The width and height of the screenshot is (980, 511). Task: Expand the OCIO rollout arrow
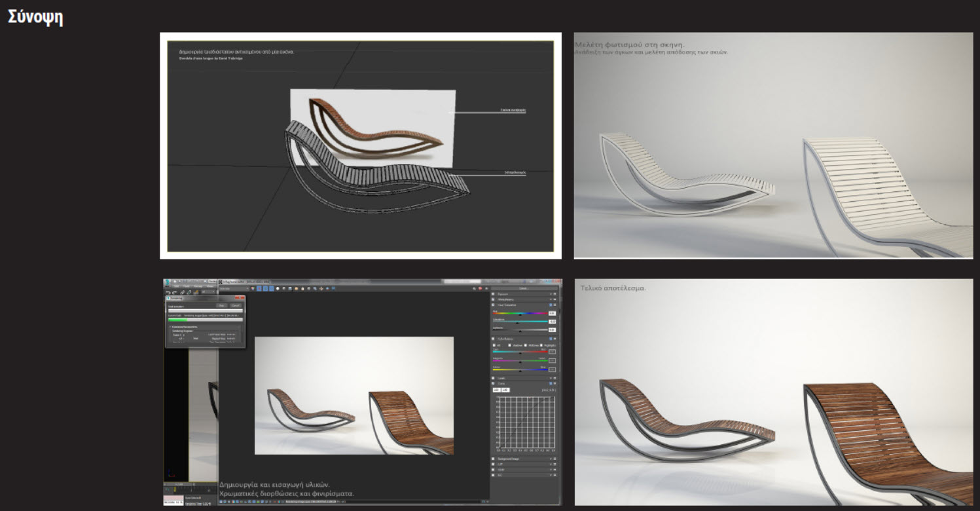pyautogui.click(x=551, y=470)
